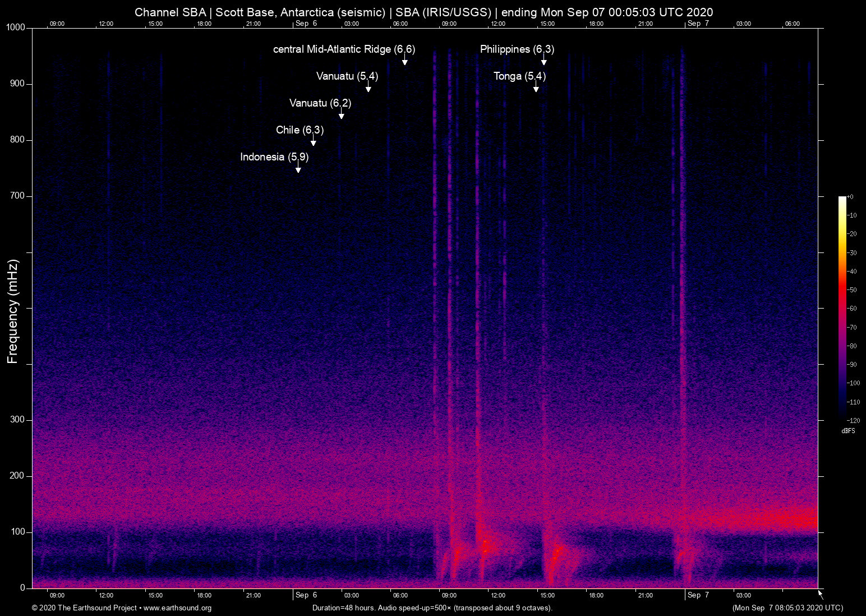This screenshot has height=616, width=866.
Task: Click the 1000 tick on the frequency axis
Action: tap(16, 27)
